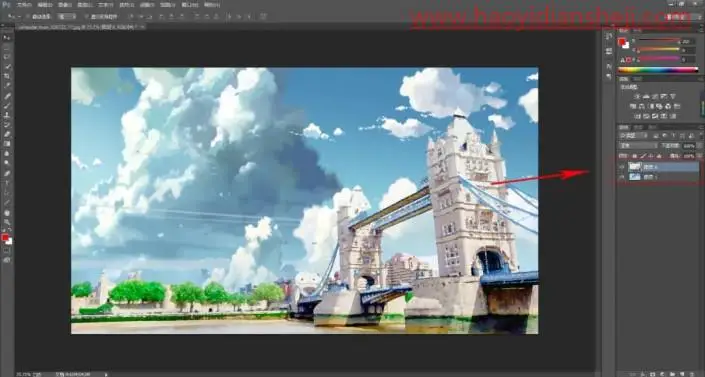
Task: Select the bottom layer thumbnail
Action: [634, 177]
